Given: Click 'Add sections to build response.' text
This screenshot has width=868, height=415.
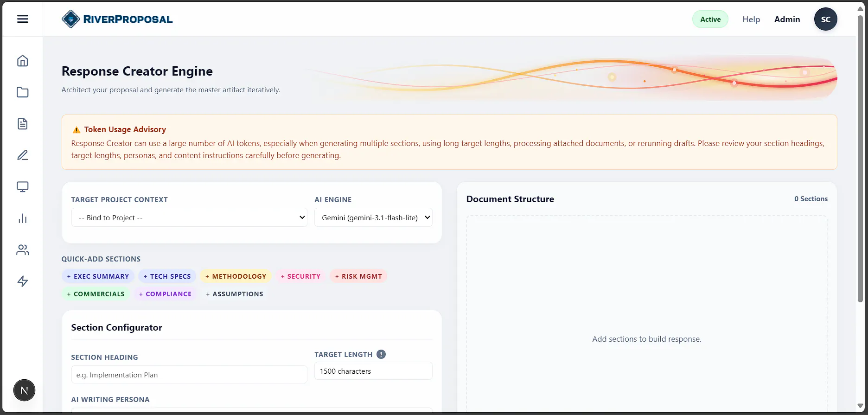Looking at the screenshot, I should click(x=647, y=339).
